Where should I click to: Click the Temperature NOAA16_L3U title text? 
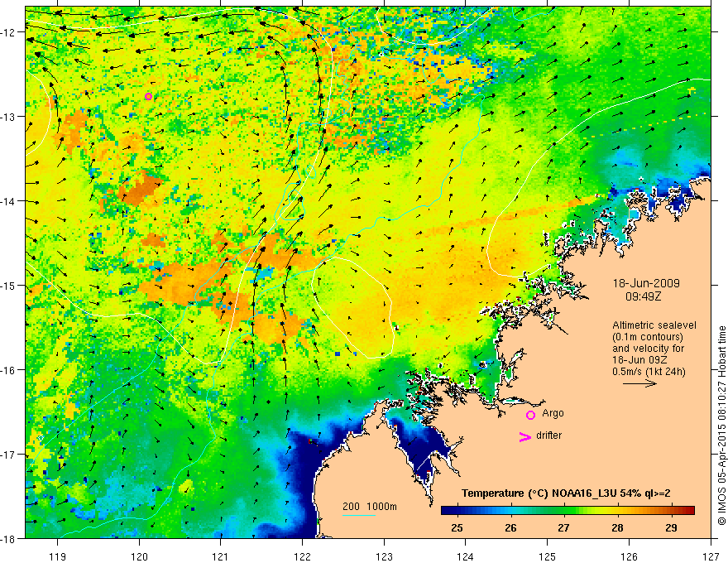point(566,493)
